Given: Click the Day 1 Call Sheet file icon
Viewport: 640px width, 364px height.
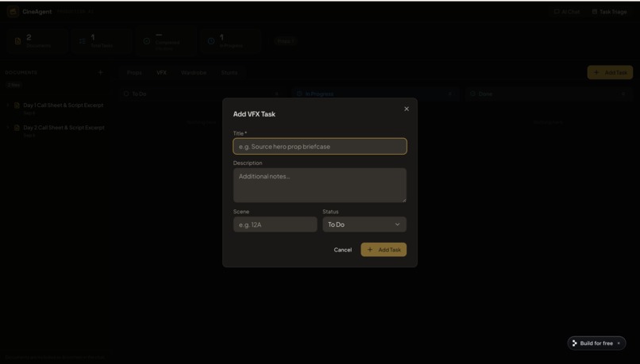Looking at the screenshot, I should [17, 105].
